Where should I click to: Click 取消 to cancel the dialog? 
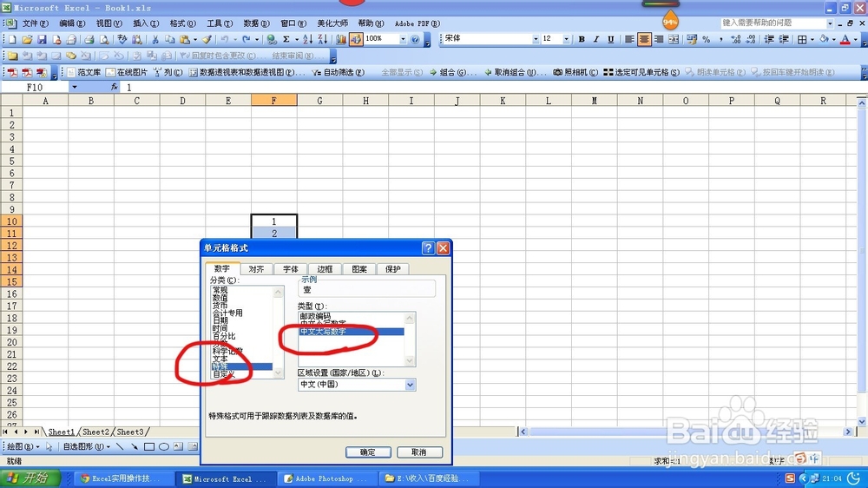419,452
